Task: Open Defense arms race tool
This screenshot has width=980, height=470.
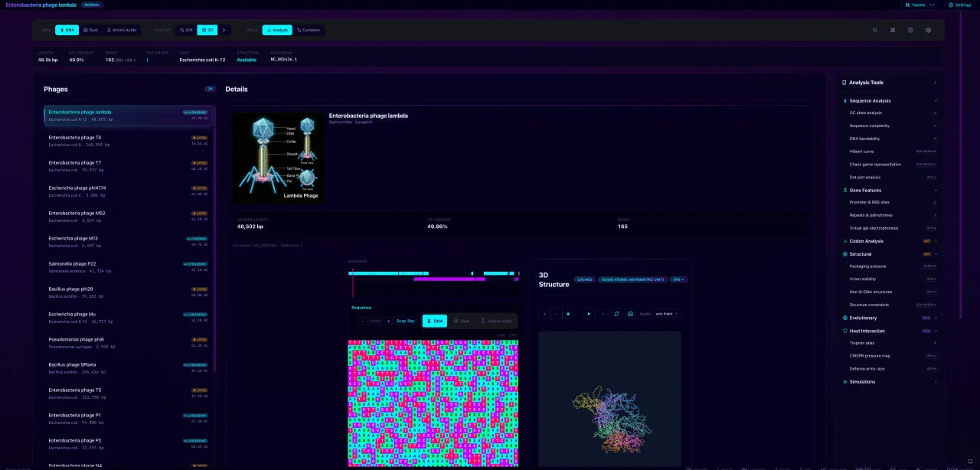Action: (x=893, y=368)
